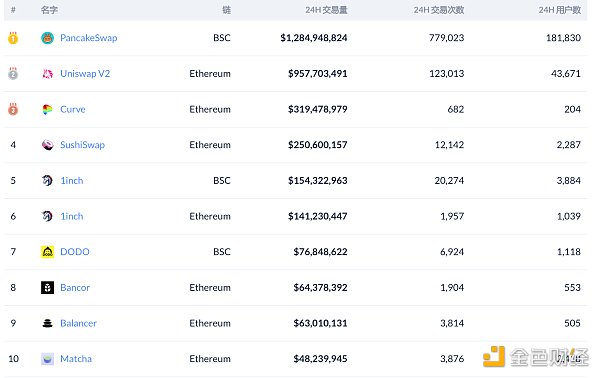Click the Uniswap V2 unicorn icon

pos(47,73)
